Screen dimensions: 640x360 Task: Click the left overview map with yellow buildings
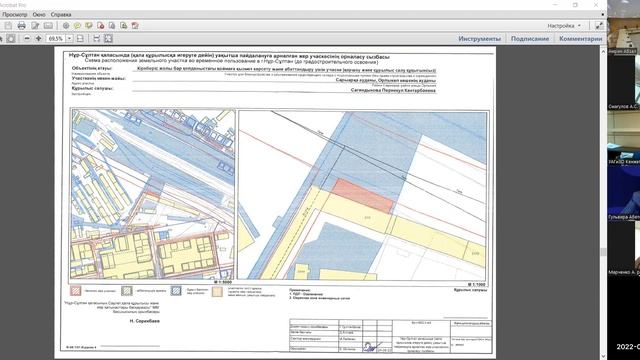tap(153, 194)
